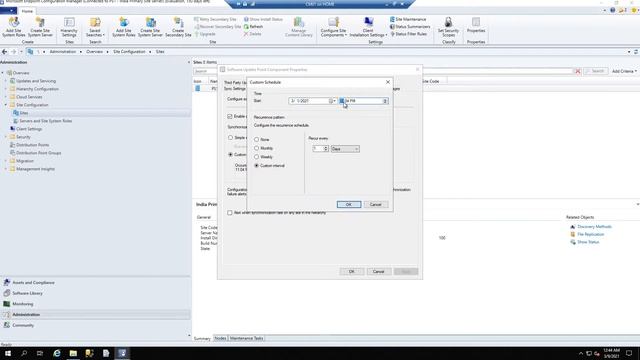Select Custom interval radio button

pyautogui.click(x=256, y=166)
